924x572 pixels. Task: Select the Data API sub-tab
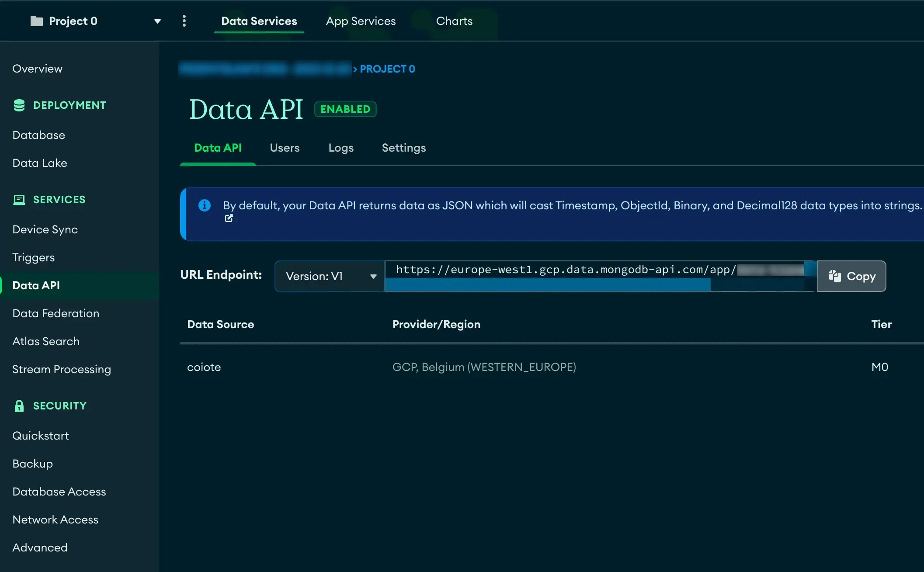tap(218, 148)
